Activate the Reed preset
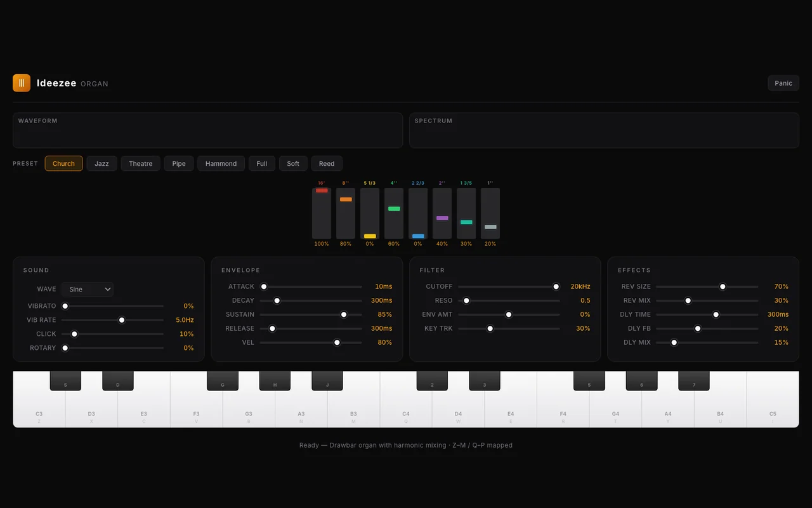The width and height of the screenshot is (812, 508). point(327,164)
